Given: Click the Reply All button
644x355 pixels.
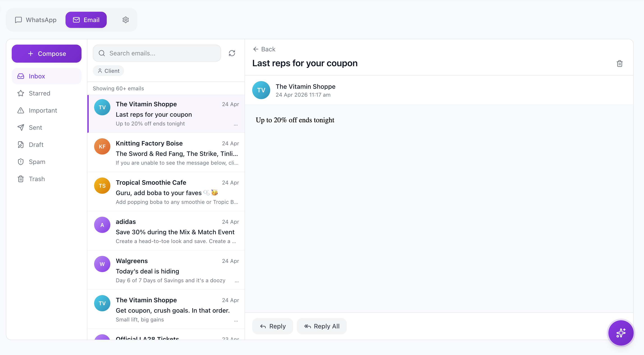Looking at the screenshot, I should click(322, 326).
